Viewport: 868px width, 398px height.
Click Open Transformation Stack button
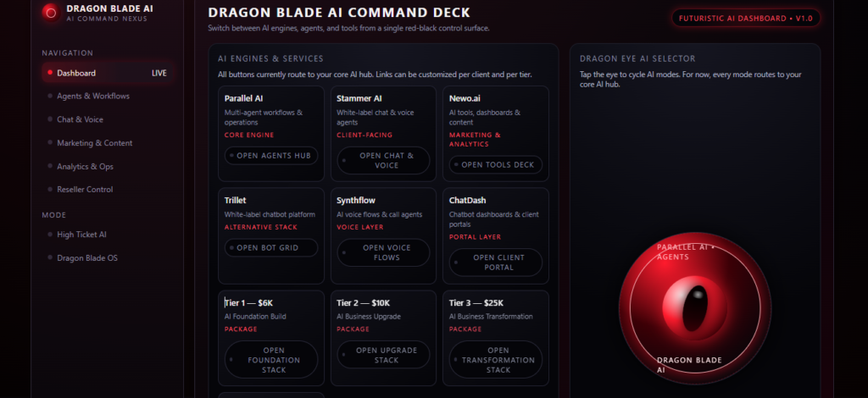(495, 360)
